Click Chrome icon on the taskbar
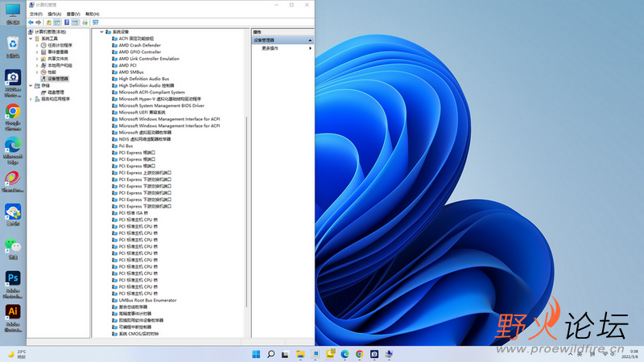 pyautogui.click(x=359, y=354)
